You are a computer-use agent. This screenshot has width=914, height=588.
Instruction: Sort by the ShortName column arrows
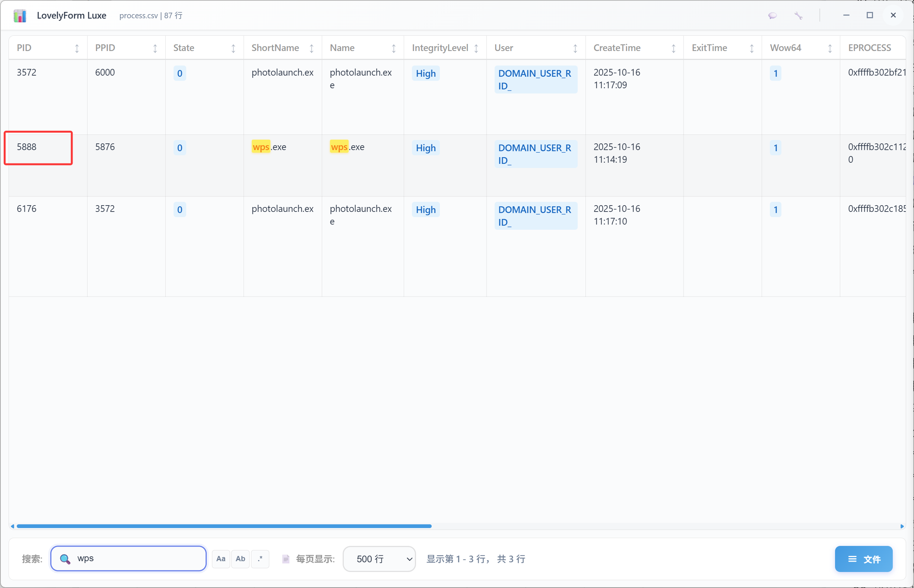click(x=311, y=48)
